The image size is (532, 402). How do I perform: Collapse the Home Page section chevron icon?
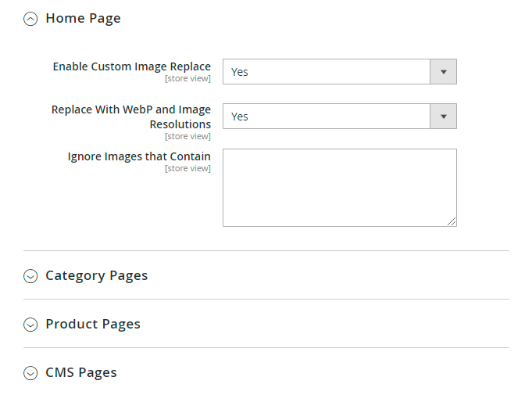30,20
